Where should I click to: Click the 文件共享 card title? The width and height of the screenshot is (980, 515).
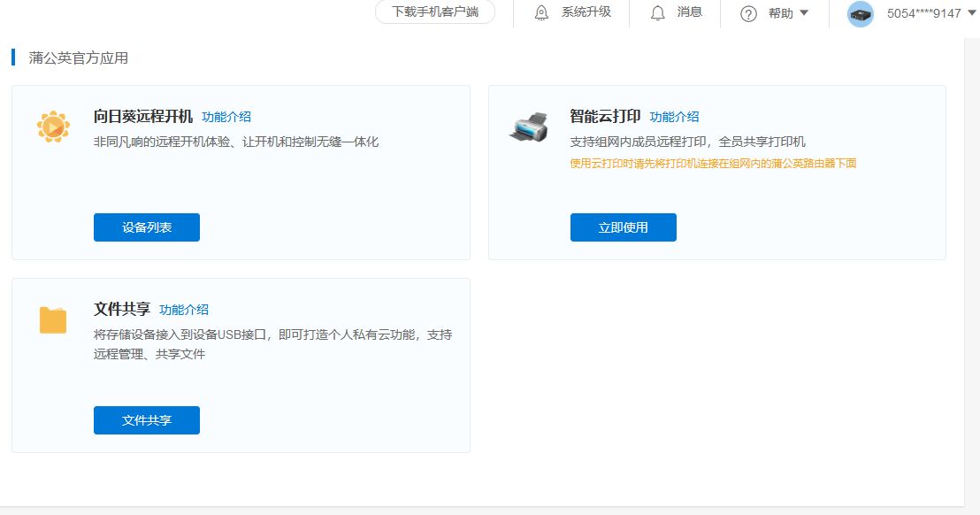tap(122, 309)
